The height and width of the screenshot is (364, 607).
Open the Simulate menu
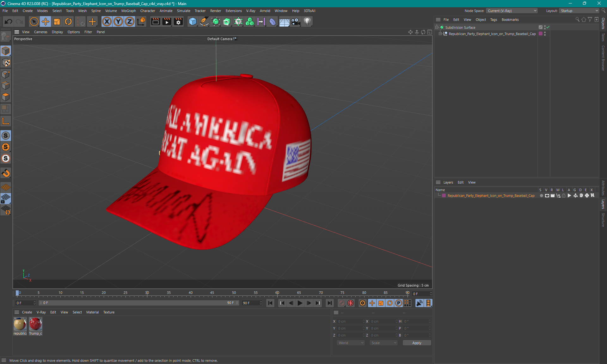[x=183, y=11]
